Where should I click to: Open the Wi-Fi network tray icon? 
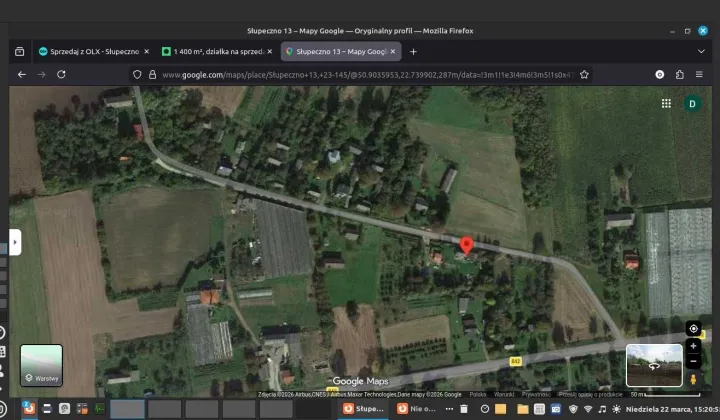click(x=588, y=409)
